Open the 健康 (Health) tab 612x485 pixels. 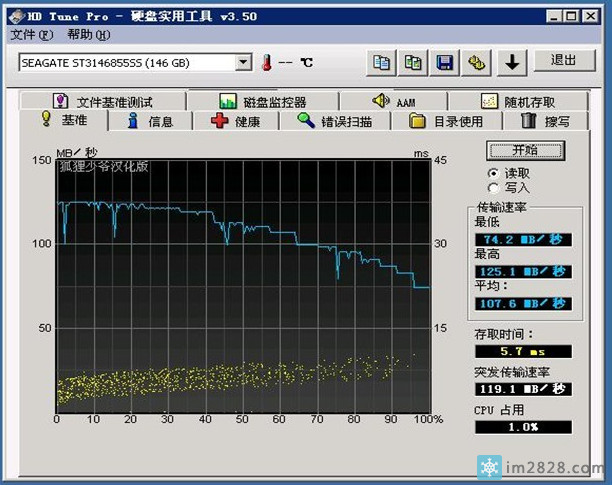(236, 121)
